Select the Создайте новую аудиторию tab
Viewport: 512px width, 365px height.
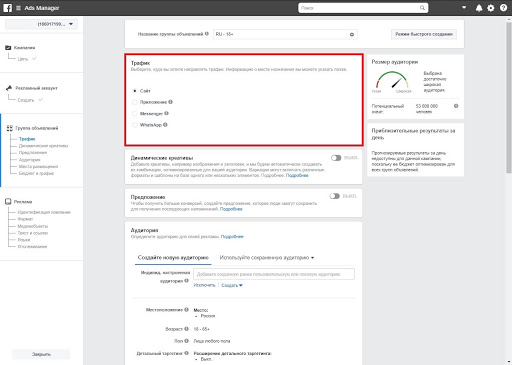pos(173,257)
